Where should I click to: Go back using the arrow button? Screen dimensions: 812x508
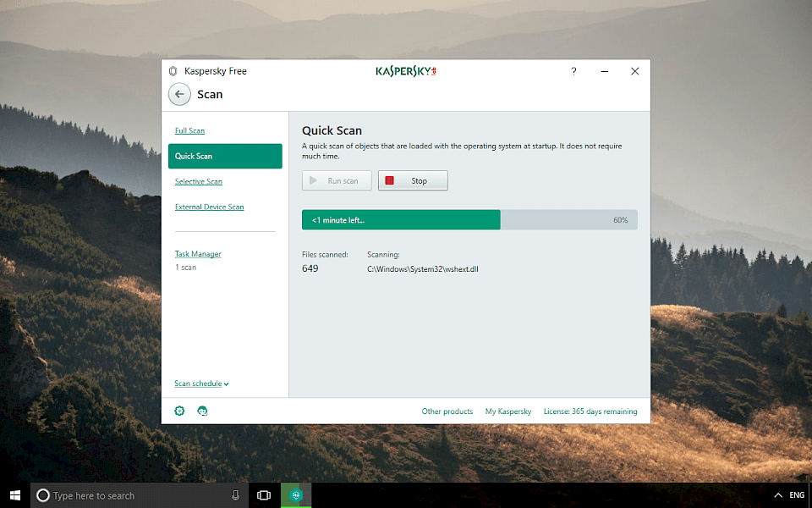[179, 94]
